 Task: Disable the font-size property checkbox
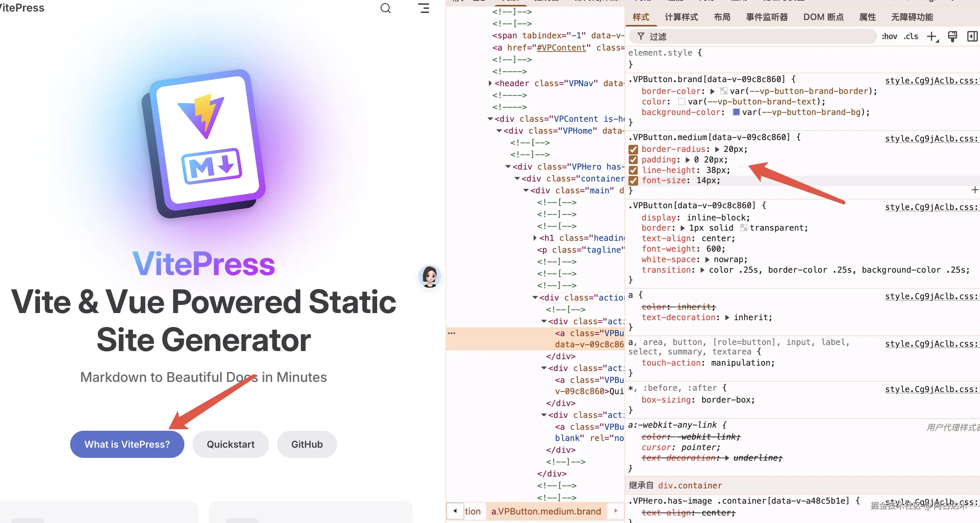pos(633,180)
